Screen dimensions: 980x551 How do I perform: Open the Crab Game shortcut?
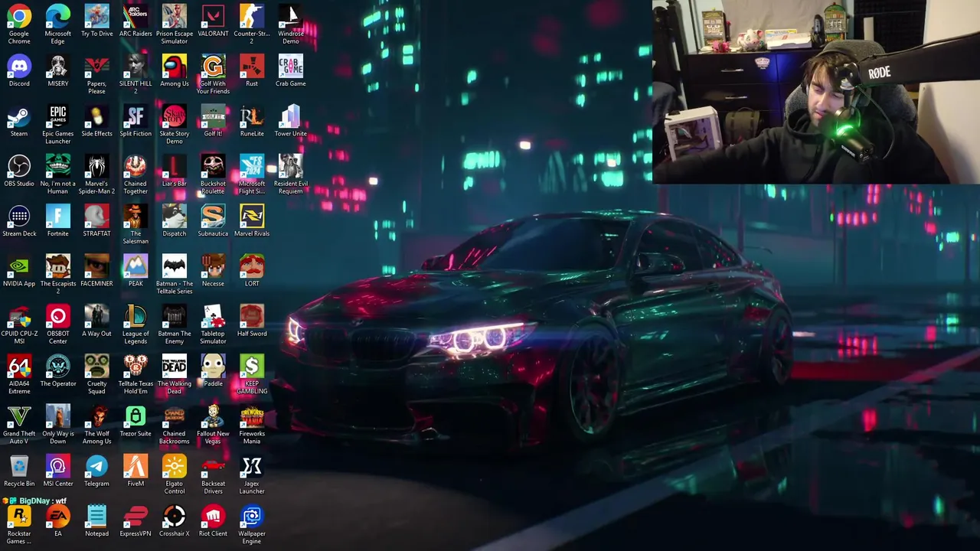point(291,70)
